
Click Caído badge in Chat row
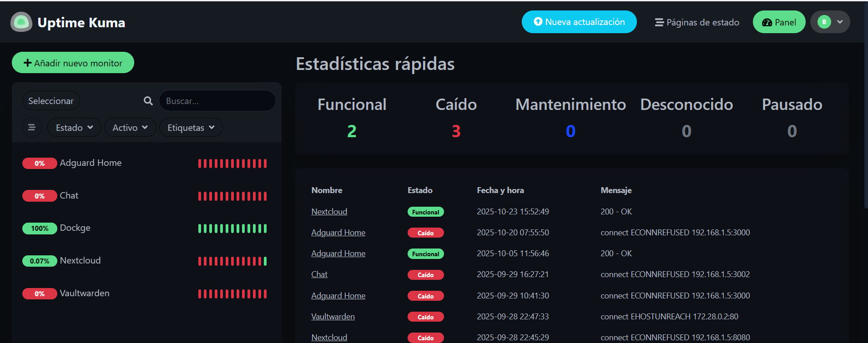tap(425, 275)
